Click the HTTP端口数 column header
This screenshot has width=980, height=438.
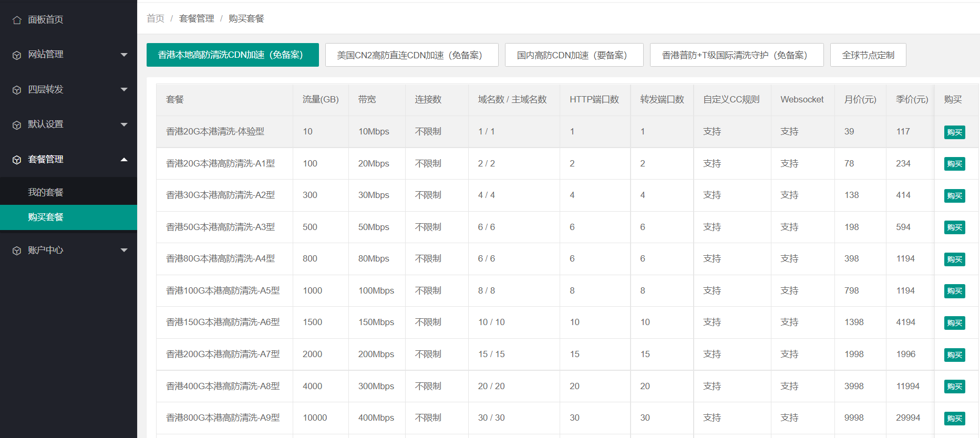point(594,99)
